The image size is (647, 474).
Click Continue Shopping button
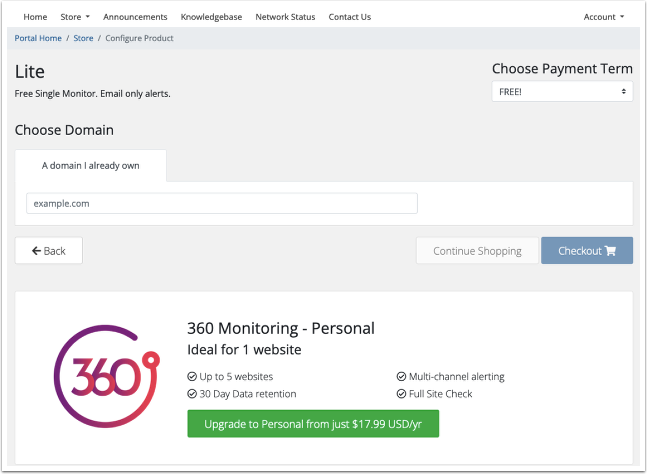[477, 250]
